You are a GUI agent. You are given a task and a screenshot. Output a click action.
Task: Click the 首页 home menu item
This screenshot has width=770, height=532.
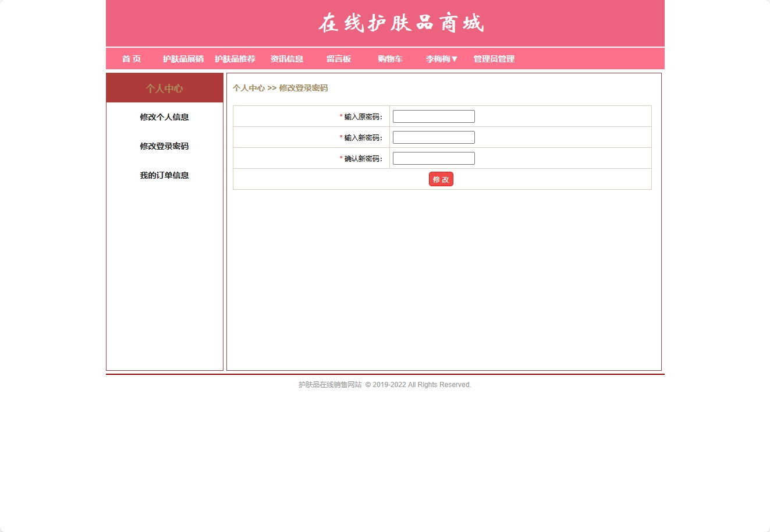pos(131,59)
